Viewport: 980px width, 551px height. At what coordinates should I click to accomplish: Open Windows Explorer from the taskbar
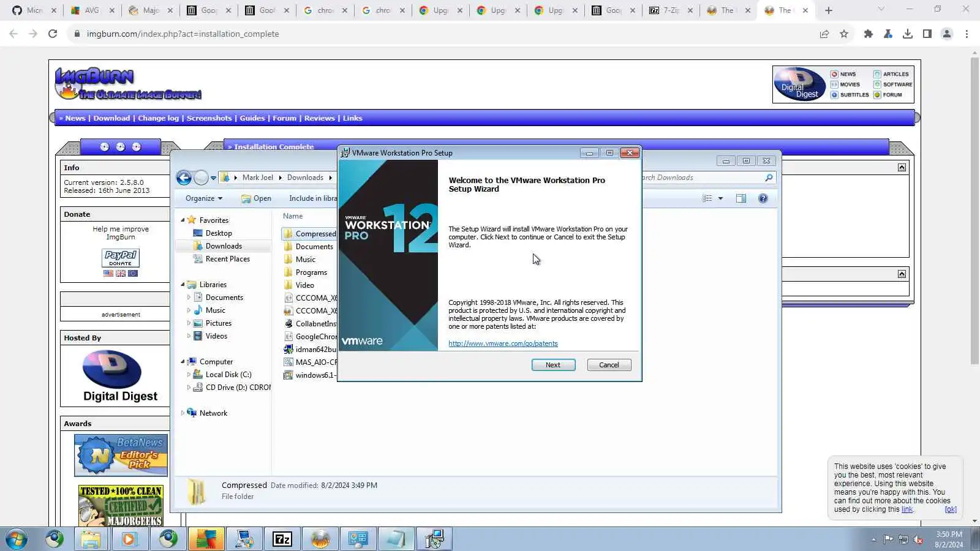point(91,539)
